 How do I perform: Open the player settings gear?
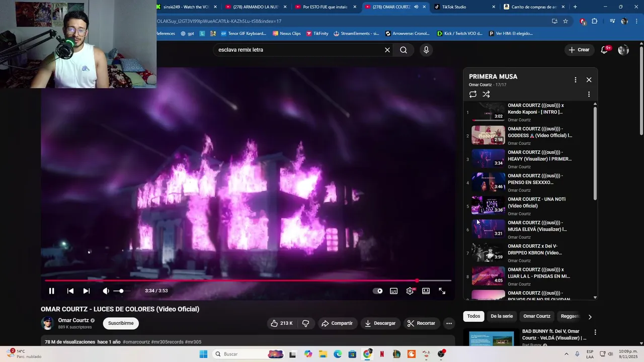(x=410, y=291)
